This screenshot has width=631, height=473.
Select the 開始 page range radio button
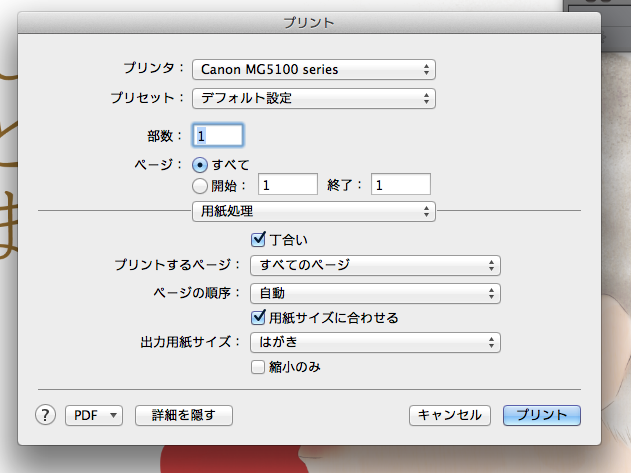pyautogui.click(x=200, y=185)
